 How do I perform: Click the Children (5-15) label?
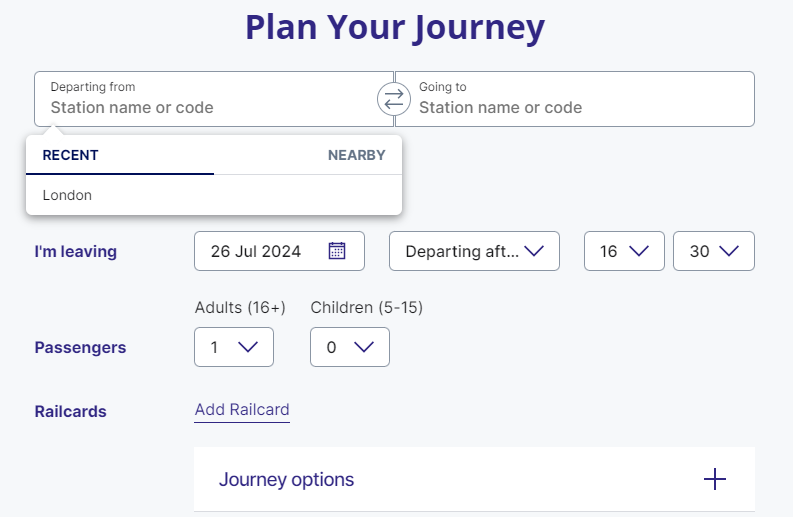pyautogui.click(x=367, y=307)
